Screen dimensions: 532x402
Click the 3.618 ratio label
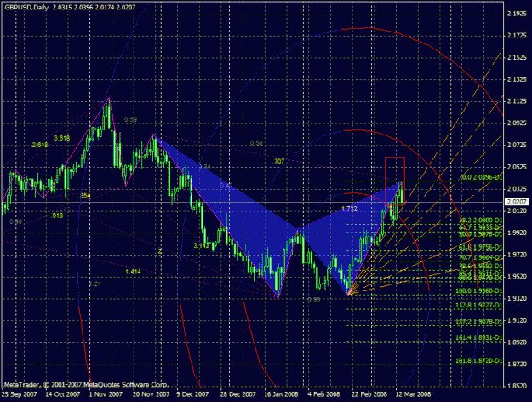(x=62, y=138)
